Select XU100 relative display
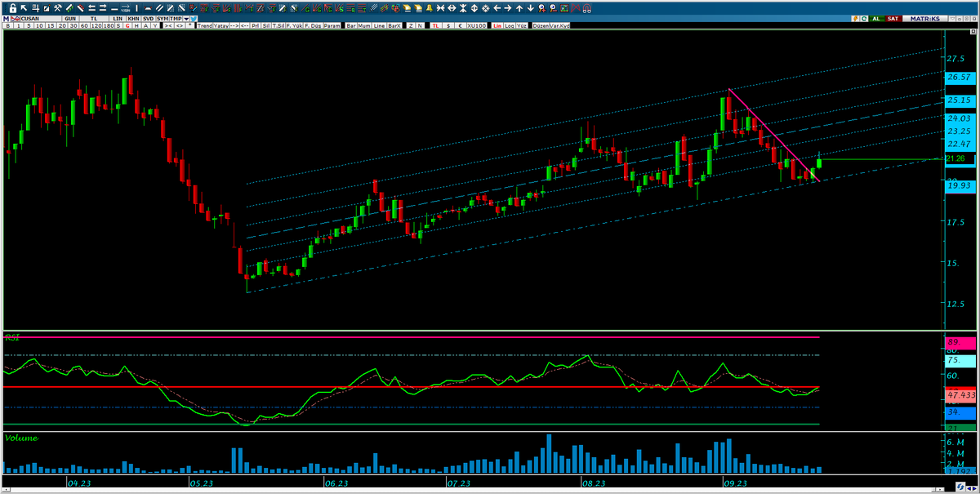The image size is (980, 494). pos(477,26)
